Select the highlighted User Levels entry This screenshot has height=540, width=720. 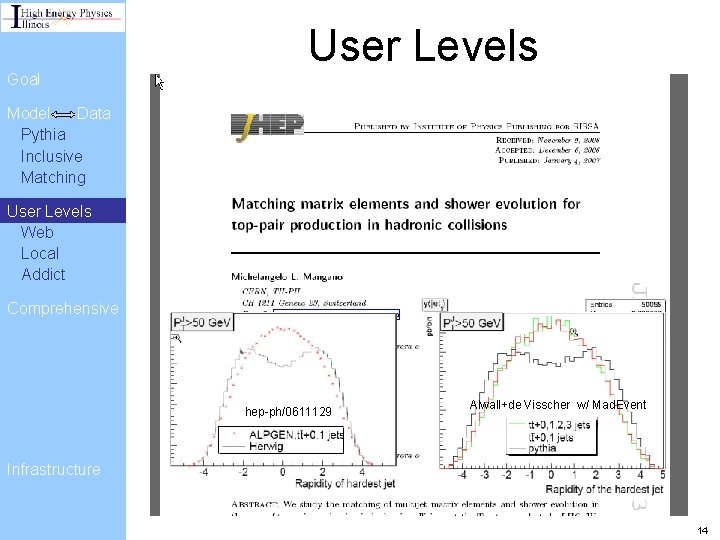[x=63, y=211]
